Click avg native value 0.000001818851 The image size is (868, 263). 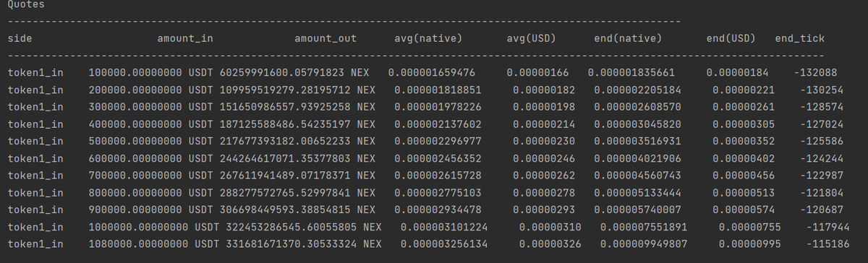point(438,90)
